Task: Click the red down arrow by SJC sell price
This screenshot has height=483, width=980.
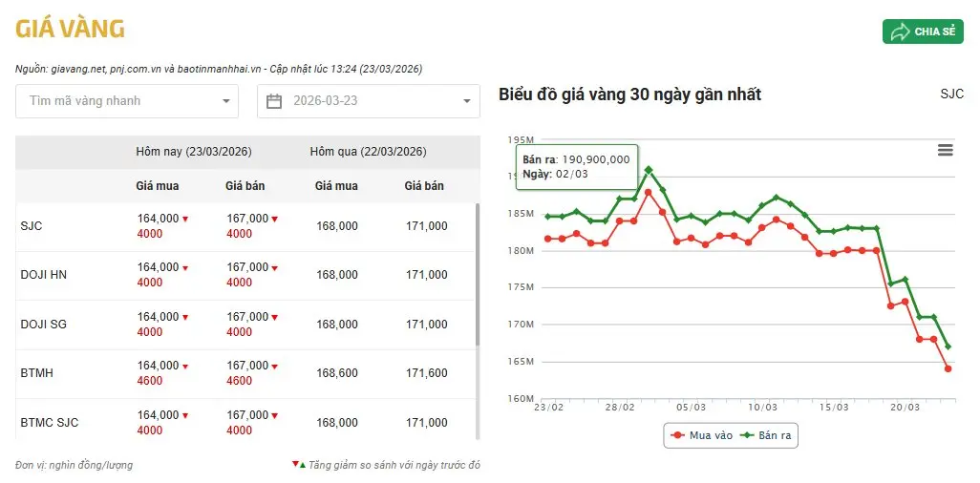Action: click(275, 220)
